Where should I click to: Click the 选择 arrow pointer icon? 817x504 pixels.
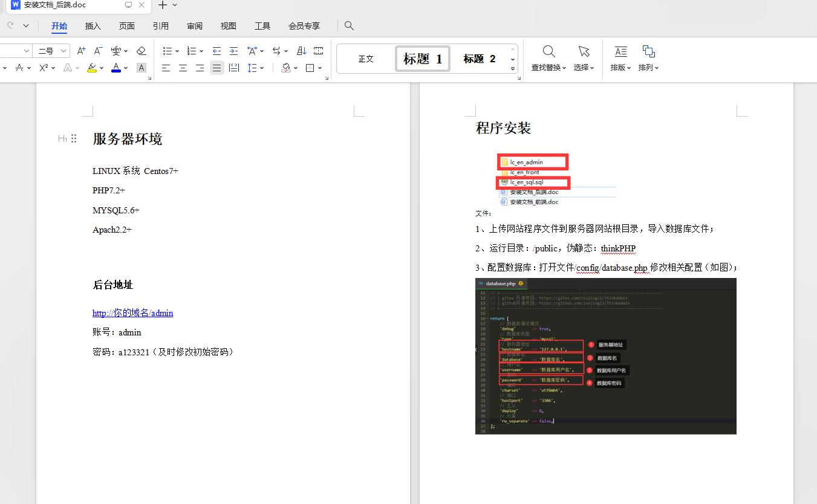582,52
